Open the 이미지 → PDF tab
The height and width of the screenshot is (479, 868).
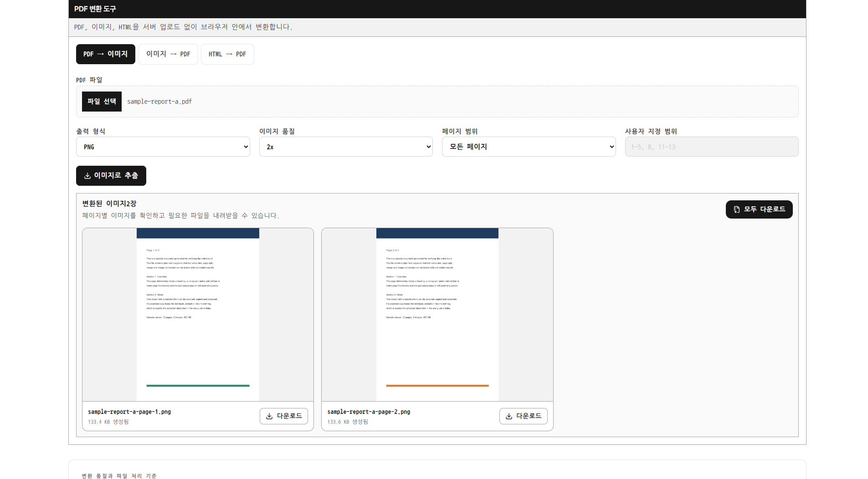tap(168, 54)
